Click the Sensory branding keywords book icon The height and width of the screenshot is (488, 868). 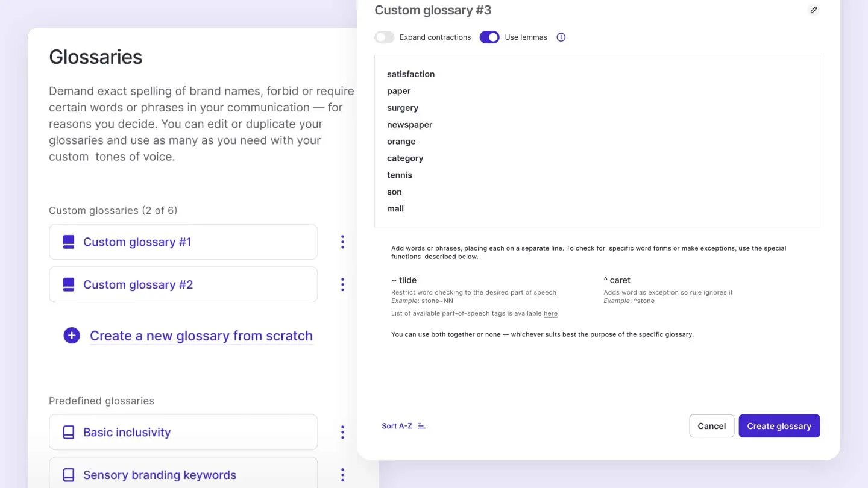(68, 475)
